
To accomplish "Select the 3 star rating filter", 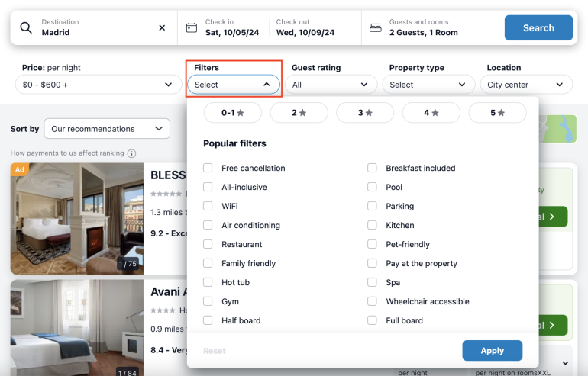I will (x=365, y=113).
